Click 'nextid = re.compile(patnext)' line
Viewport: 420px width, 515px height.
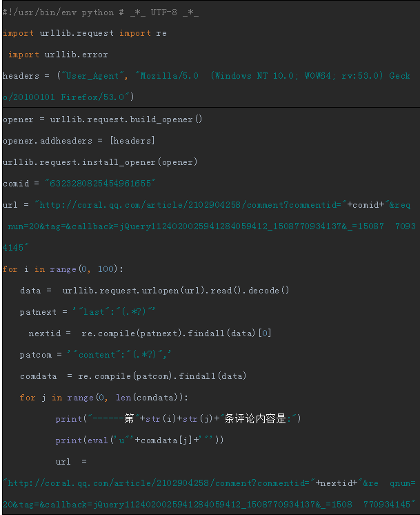click(150, 333)
